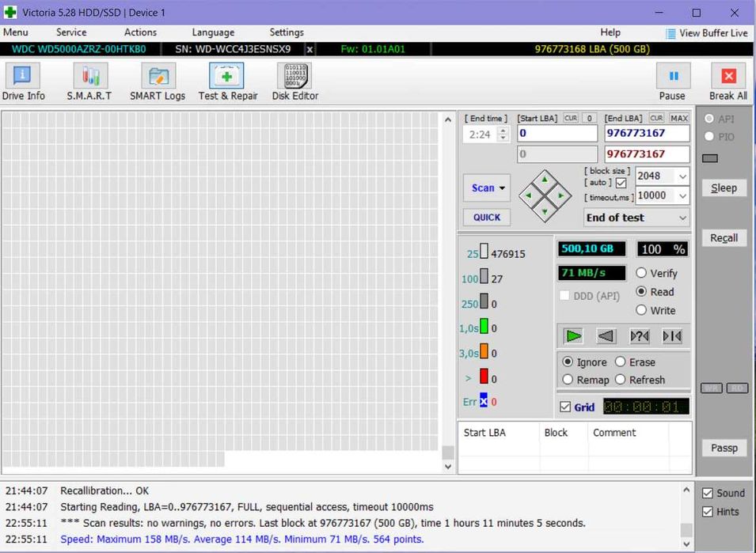
Task: Click the rewind playback arrow button
Action: [x=606, y=336]
